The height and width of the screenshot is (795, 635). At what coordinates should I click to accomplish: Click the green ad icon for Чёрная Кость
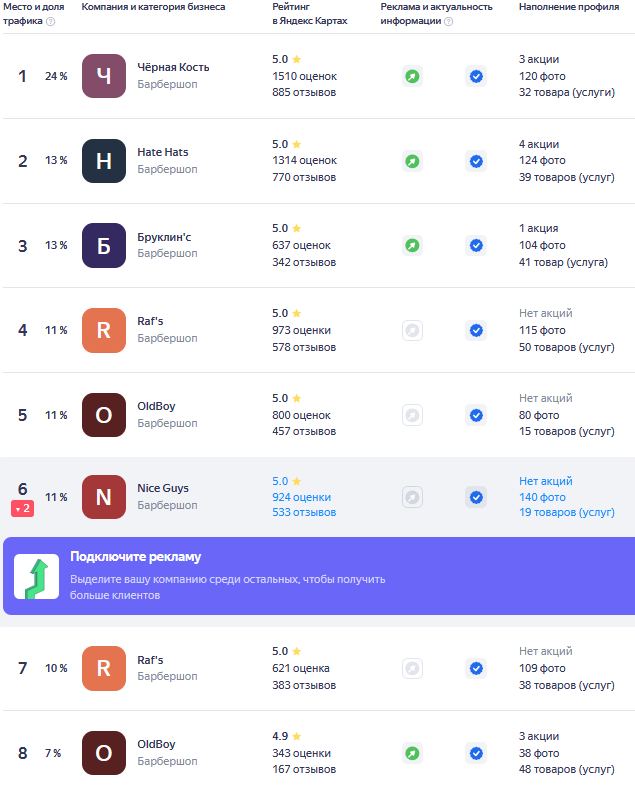412,77
